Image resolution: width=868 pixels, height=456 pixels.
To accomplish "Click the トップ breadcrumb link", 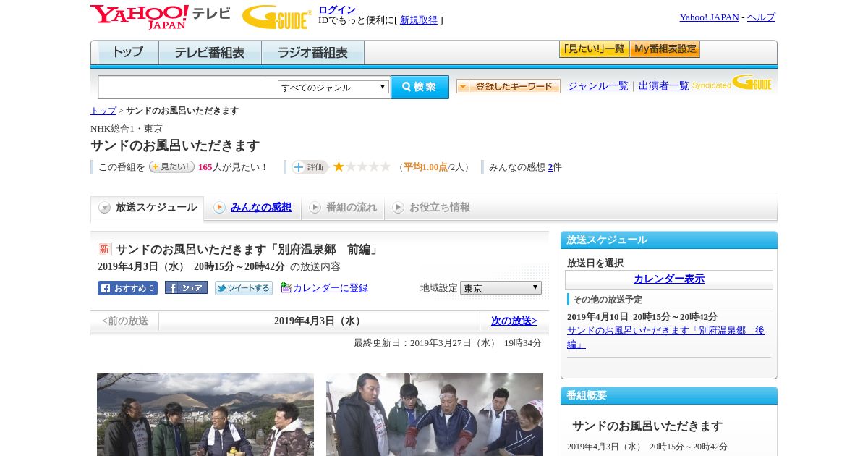I will pyautogui.click(x=103, y=111).
